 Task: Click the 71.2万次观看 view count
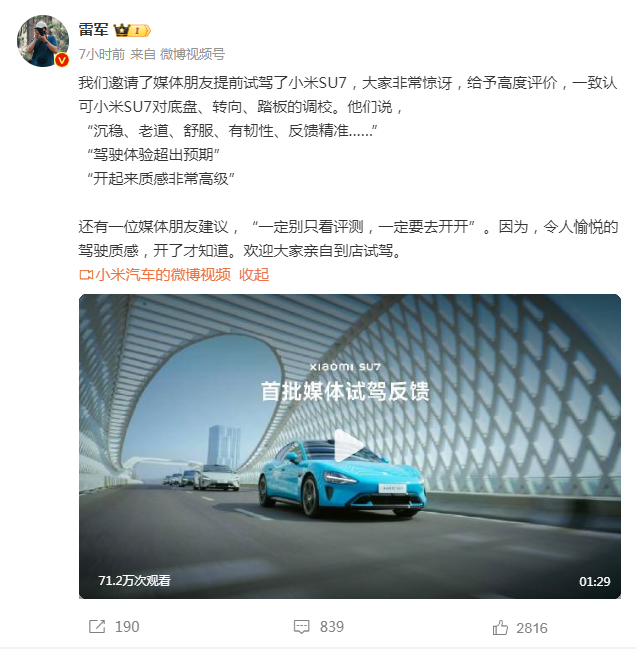pyautogui.click(x=134, y=581)
